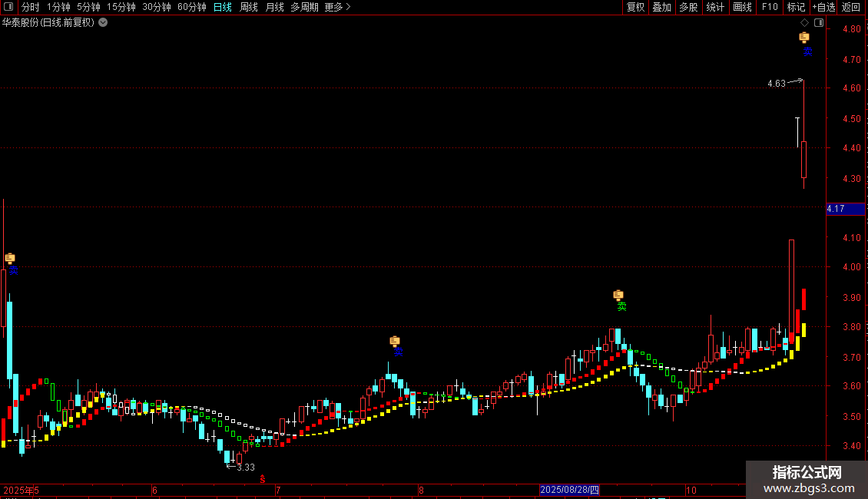Click the 3.33 low price label
This screenshot has height=499, width=868.
(x=246, y=468)
